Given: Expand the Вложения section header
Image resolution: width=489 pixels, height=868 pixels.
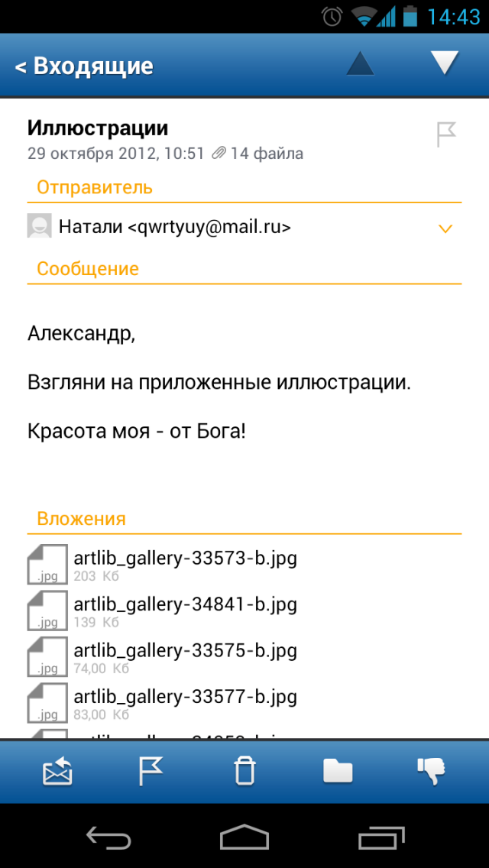Looking at the screenshot, I should (x=81, y=518).
